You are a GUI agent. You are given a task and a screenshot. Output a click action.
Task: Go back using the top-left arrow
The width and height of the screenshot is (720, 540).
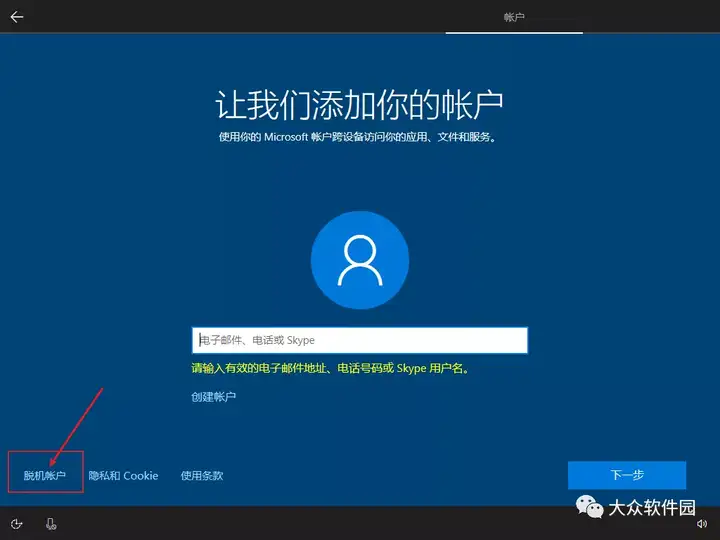(x=17, y=17)
